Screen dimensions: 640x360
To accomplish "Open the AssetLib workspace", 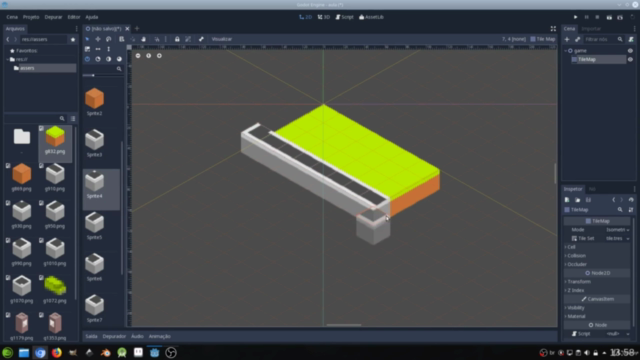I will [x=371, y=17].
